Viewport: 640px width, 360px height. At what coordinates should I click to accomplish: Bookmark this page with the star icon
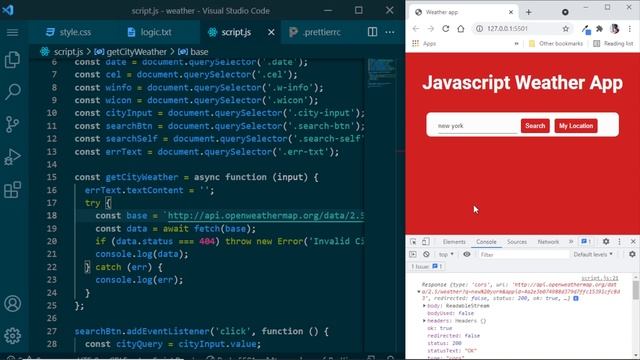(565, 29)
